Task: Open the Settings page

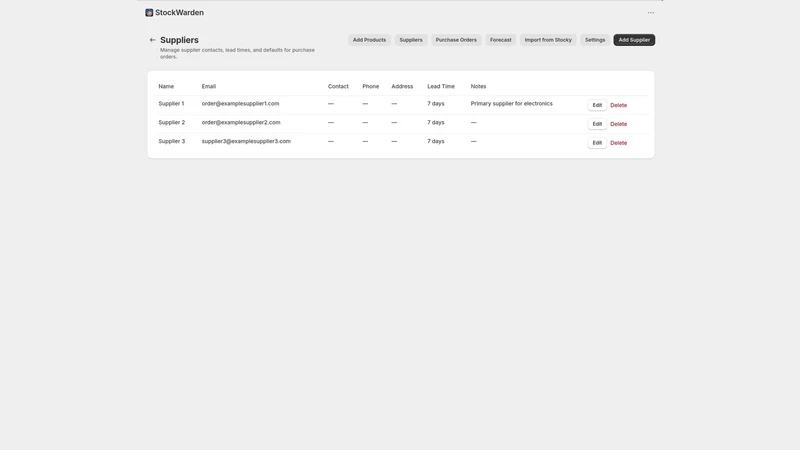Action: coord(595,40)
